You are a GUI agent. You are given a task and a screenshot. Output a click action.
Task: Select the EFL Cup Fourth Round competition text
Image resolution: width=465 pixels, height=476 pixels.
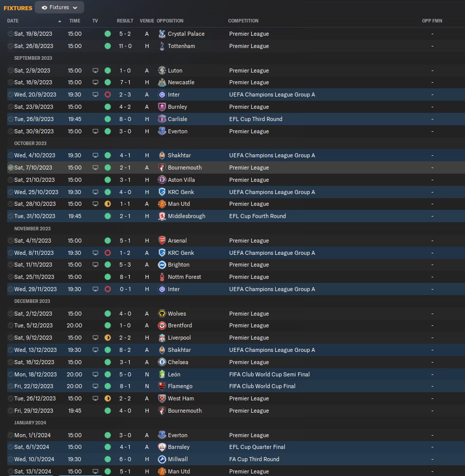pos(258,216)
